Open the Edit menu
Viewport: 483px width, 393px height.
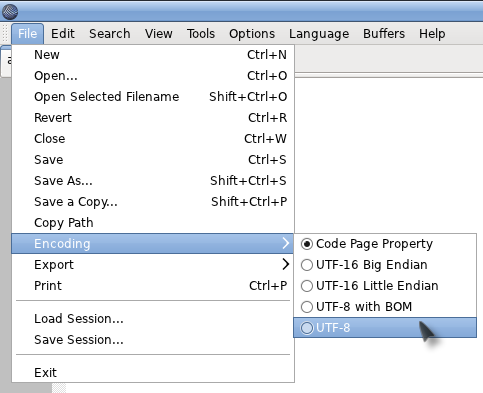tap(63, 34)
